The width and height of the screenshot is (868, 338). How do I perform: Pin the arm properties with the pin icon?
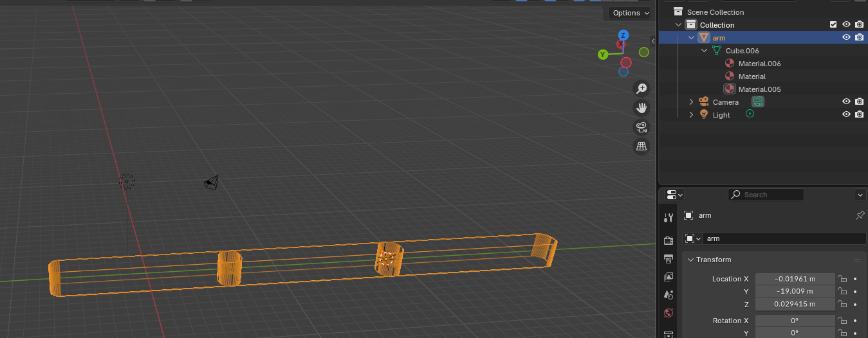pyautogui.click(x=860, y=215)
